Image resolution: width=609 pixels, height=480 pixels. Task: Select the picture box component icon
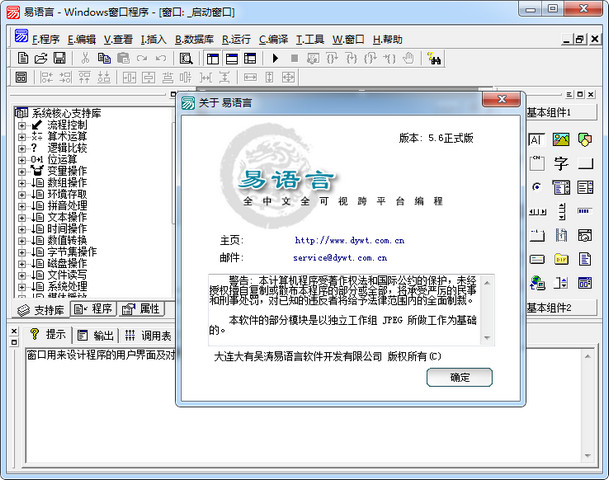(561, 139)
